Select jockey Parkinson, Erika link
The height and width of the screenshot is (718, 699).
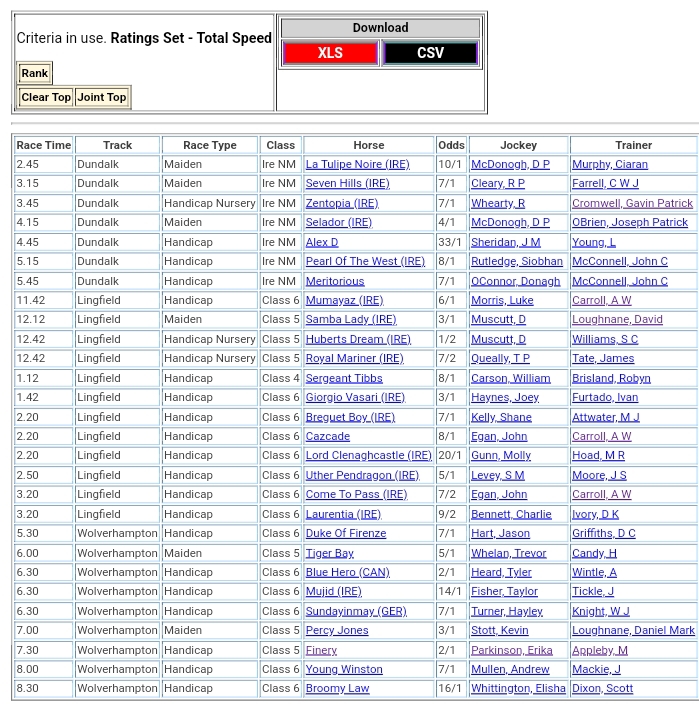click(511, 650)
